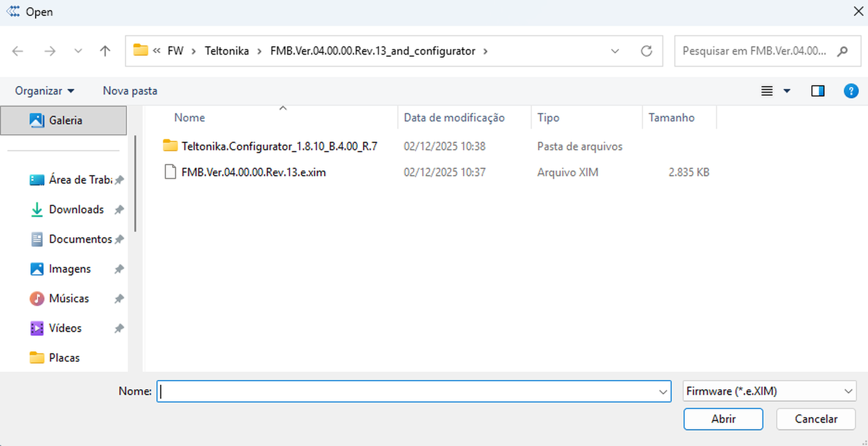Open Documentos in the sidebar
The height and width of the screenshot is (446, 868).
[71, 239]
